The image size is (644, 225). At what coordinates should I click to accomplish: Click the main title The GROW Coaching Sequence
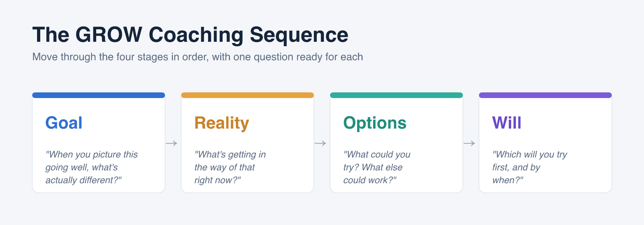coord(190,35)
